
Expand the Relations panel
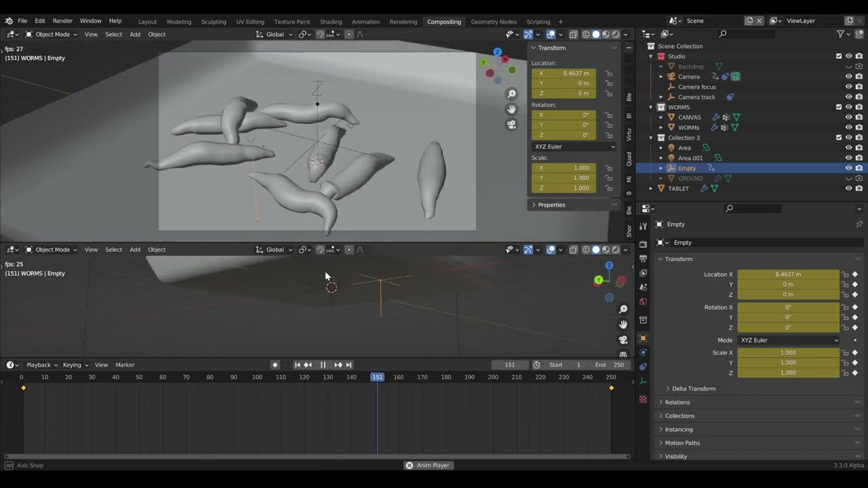[x=677, y=403]
